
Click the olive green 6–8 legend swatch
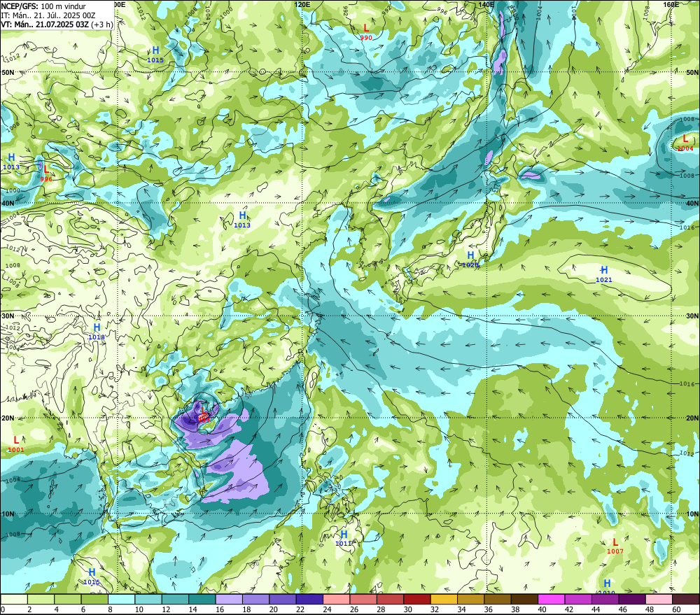point(94,600)
